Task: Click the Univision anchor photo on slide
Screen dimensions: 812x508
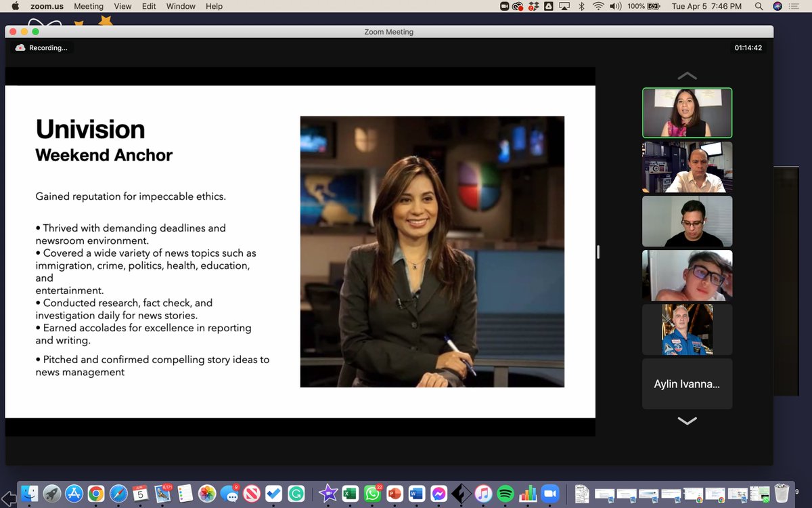Action: [x=432, y=252]
